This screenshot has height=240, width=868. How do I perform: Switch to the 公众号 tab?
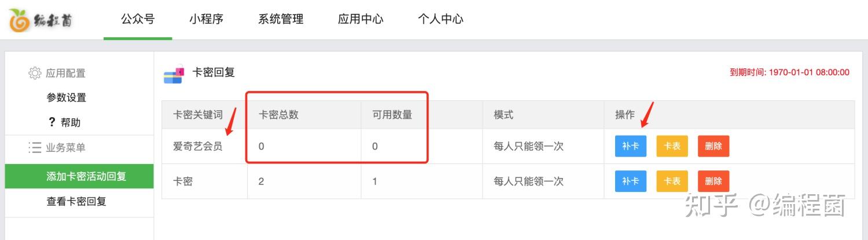[x=138, y=19]
